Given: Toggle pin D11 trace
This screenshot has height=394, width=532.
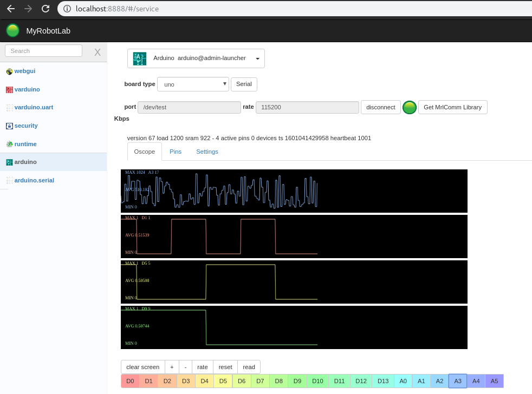Looking at the screenshot, I should 339,381.
